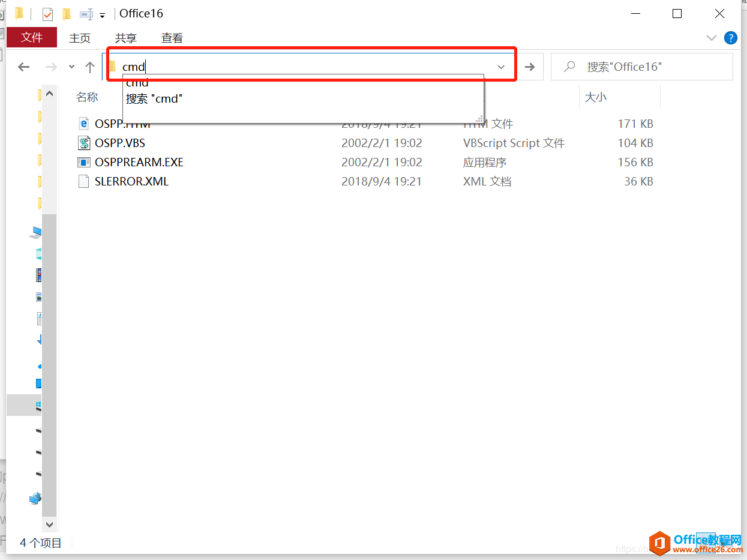Maximize the Office16 window
This screenshot has width=747, height=560.
pyautogui.click(x=677, y=13)
